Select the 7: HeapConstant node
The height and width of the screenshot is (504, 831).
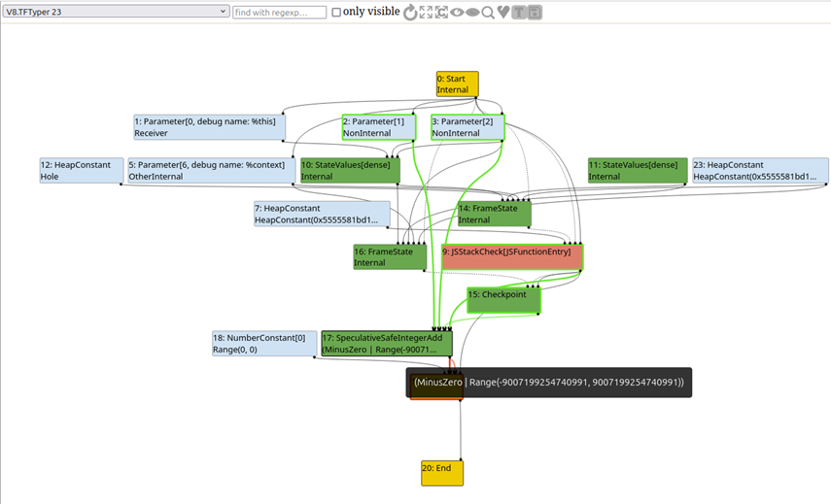(x=322, y=214)
